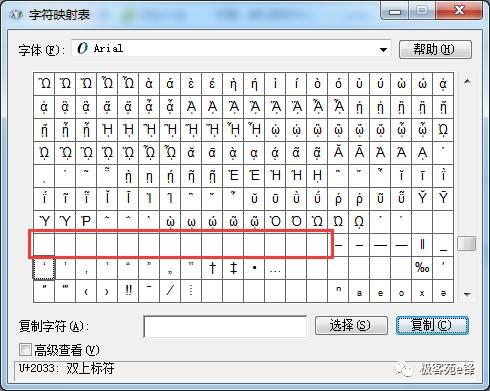The image size is (490, 391).
Task: Select the ὸ omicron with grave cell
Action: pos(317,84)
